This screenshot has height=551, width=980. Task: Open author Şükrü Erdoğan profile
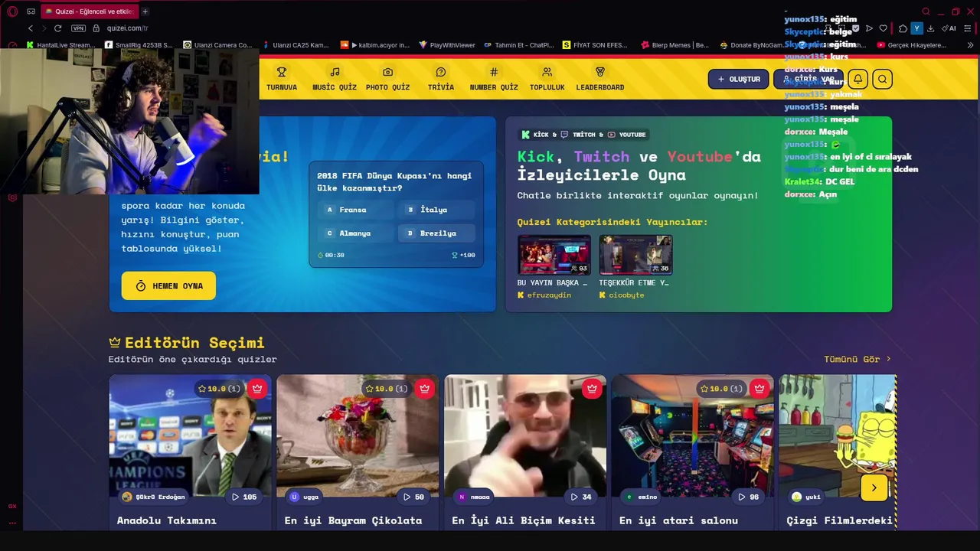(x=153, y=497)
